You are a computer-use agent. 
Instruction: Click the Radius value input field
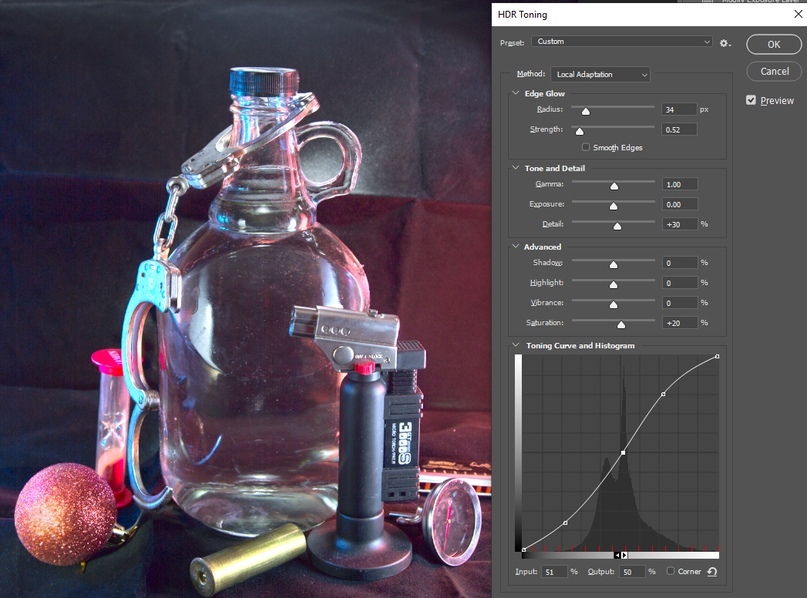pos(679,110)
